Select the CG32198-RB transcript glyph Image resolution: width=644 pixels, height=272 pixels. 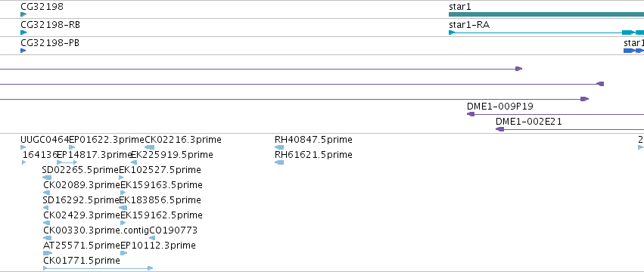pos(23,32)
